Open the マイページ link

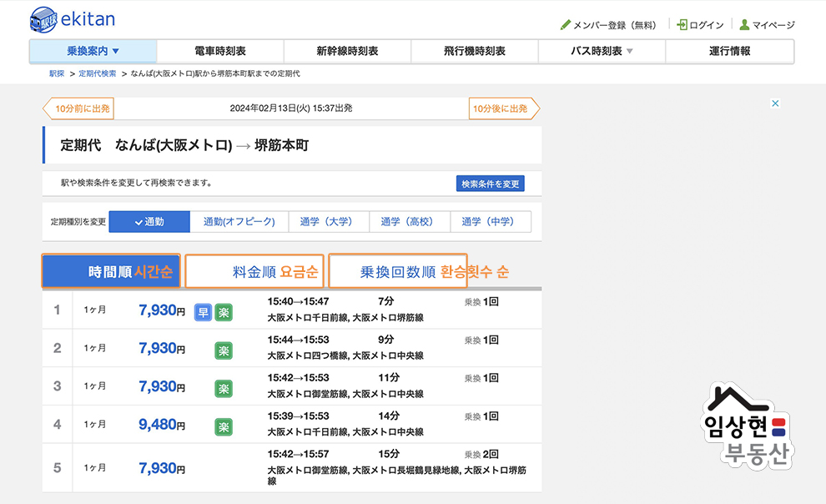(773, 25)
